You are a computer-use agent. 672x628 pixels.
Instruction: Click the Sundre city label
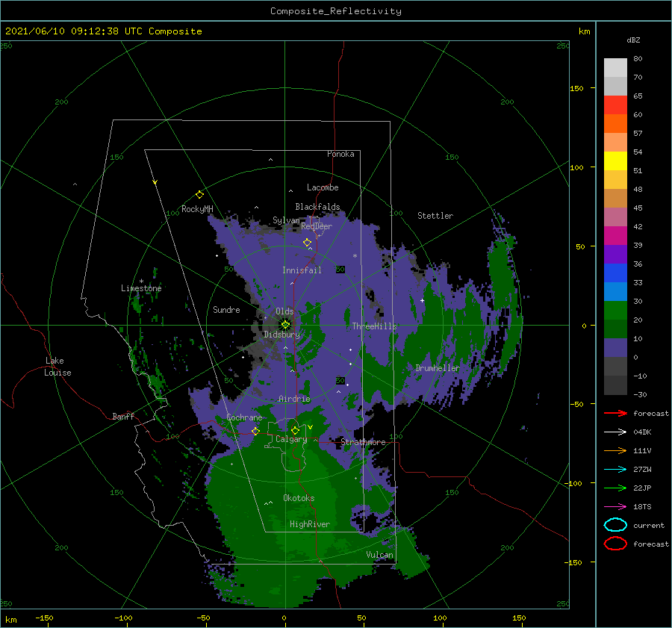pyautogui.click(x=226, y=309)
